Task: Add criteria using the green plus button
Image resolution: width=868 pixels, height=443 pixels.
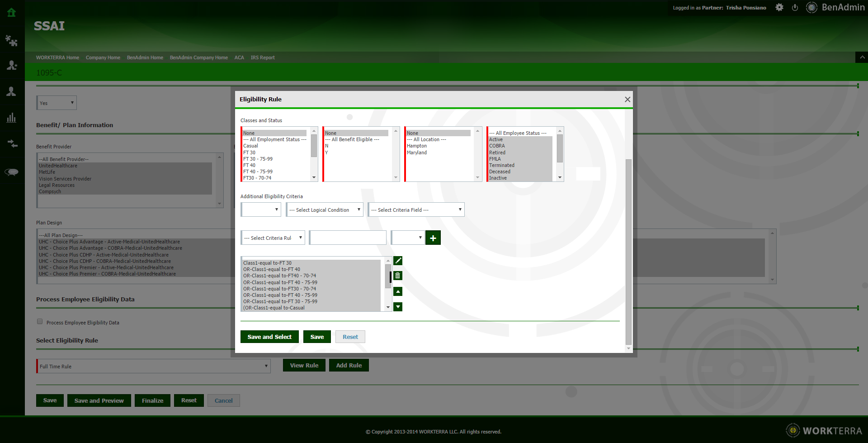Action: pos(433,238)
